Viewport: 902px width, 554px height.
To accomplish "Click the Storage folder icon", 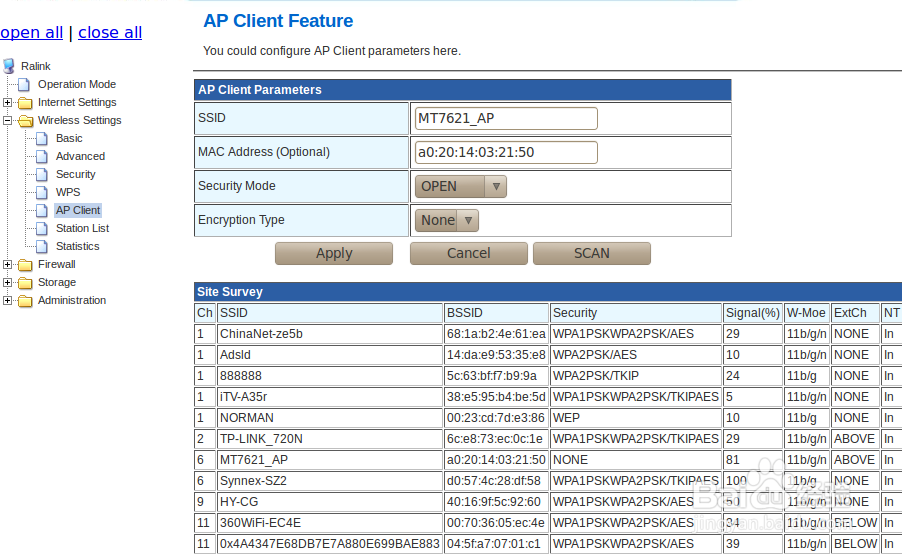I will point(25,283).
